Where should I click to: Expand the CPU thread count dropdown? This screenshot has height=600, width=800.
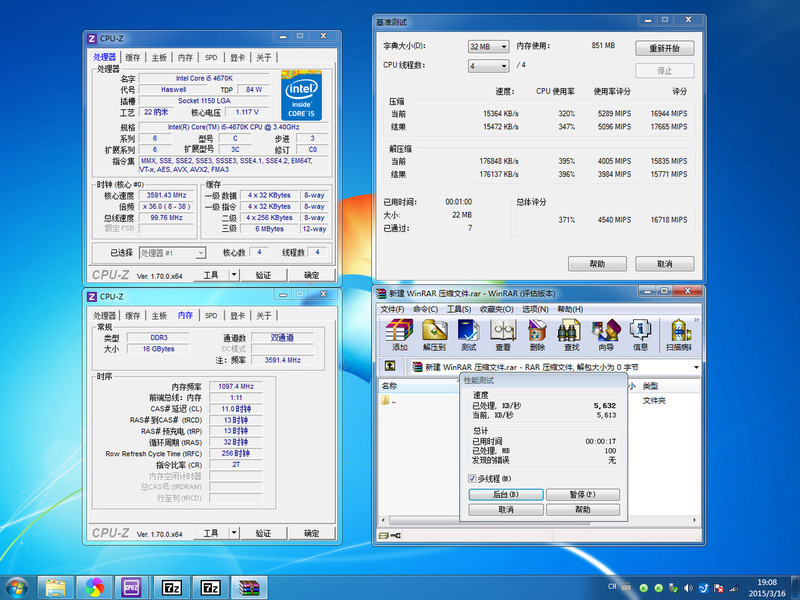pos(489,66)
